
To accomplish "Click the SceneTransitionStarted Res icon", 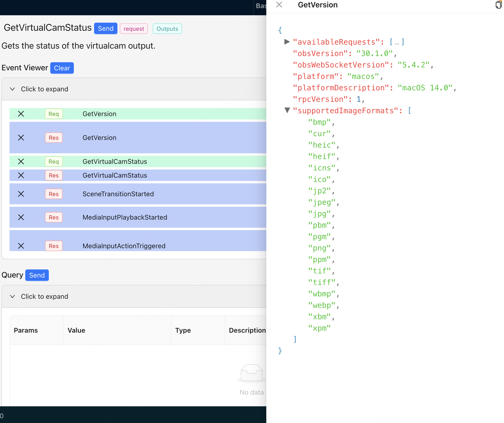I will pyautogui.click(x=53, y=193).
